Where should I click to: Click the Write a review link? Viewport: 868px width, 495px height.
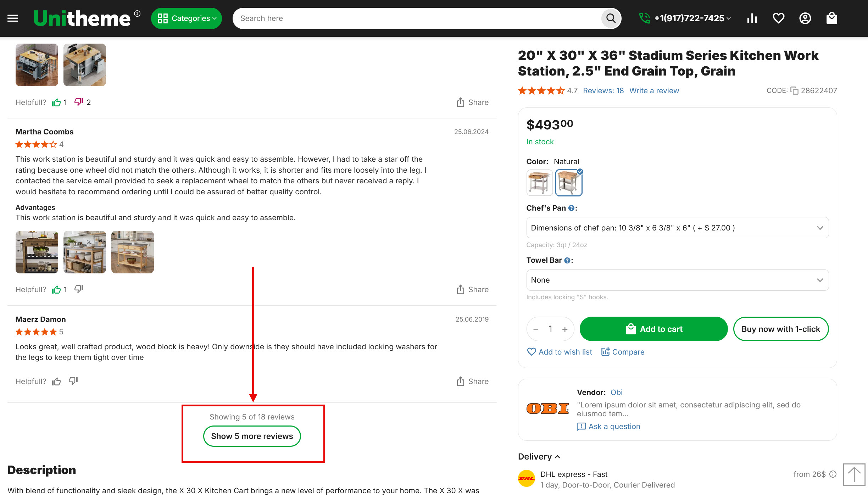pos(654,91)
